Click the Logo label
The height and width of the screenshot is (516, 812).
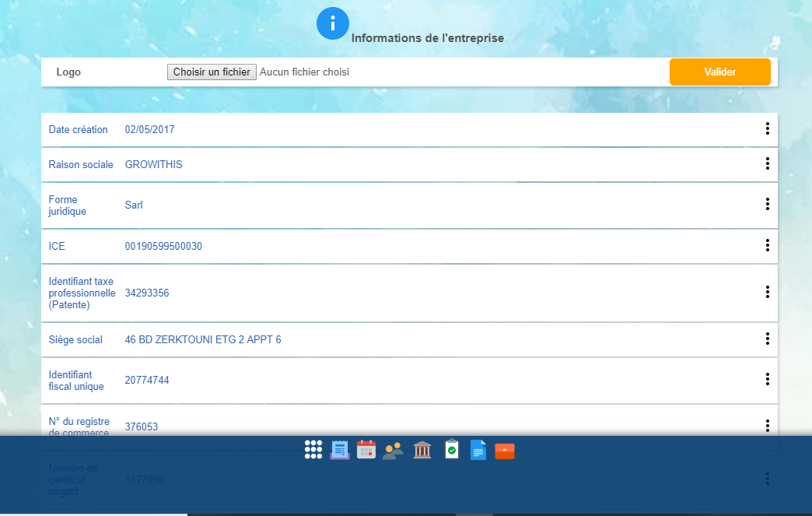[x=68, y=72]
